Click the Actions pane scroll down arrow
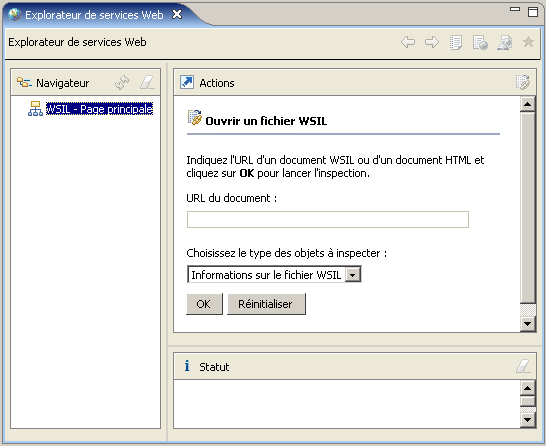Viewport: 546px width, 446px height. 528,324
